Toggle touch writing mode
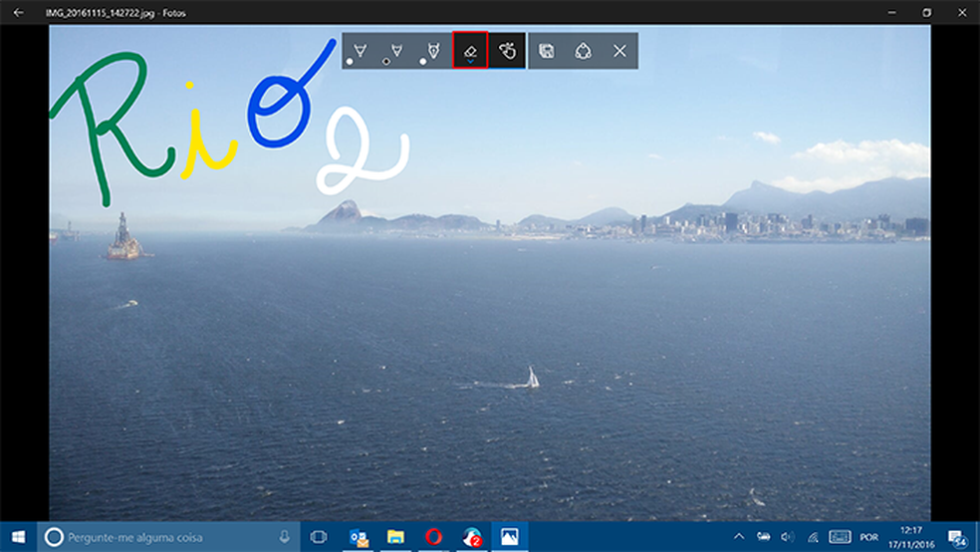980x552 pixels. pyautogui.click(x=507, y=51)
